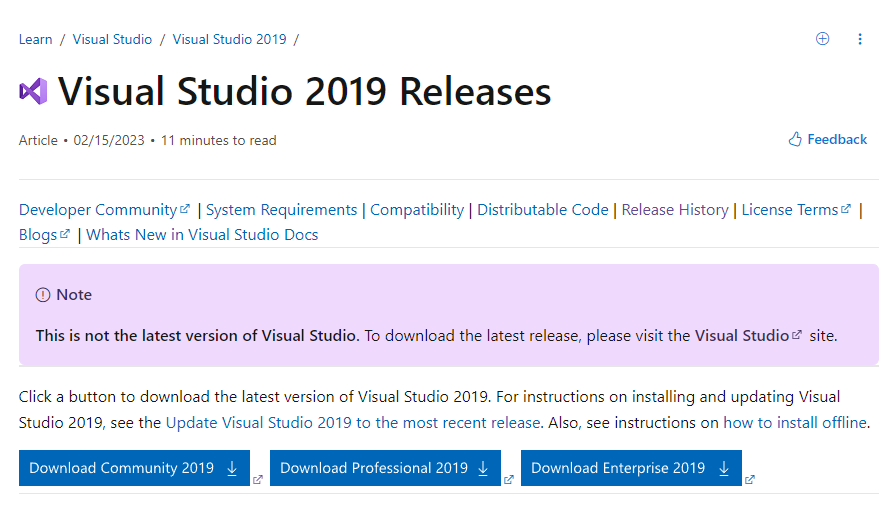
Task: Open Visual Studio 2019 breadcrumb link
Action: click(x=229, y=39)
